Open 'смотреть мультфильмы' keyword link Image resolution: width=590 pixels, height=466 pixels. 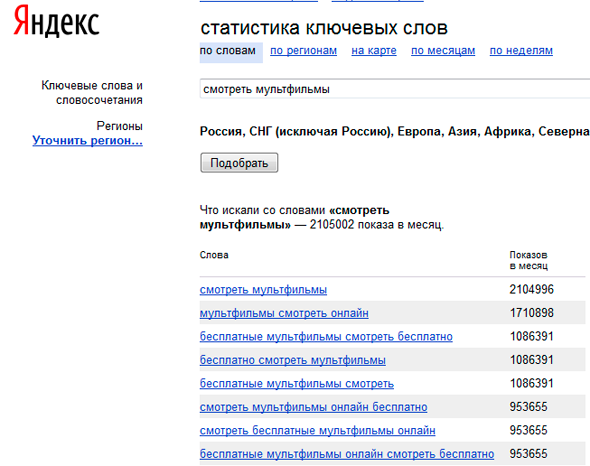(x=263, y=289)
